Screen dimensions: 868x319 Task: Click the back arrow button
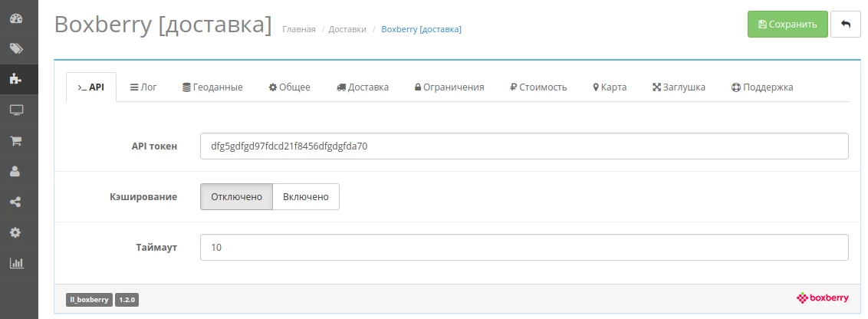click(845, 25)
